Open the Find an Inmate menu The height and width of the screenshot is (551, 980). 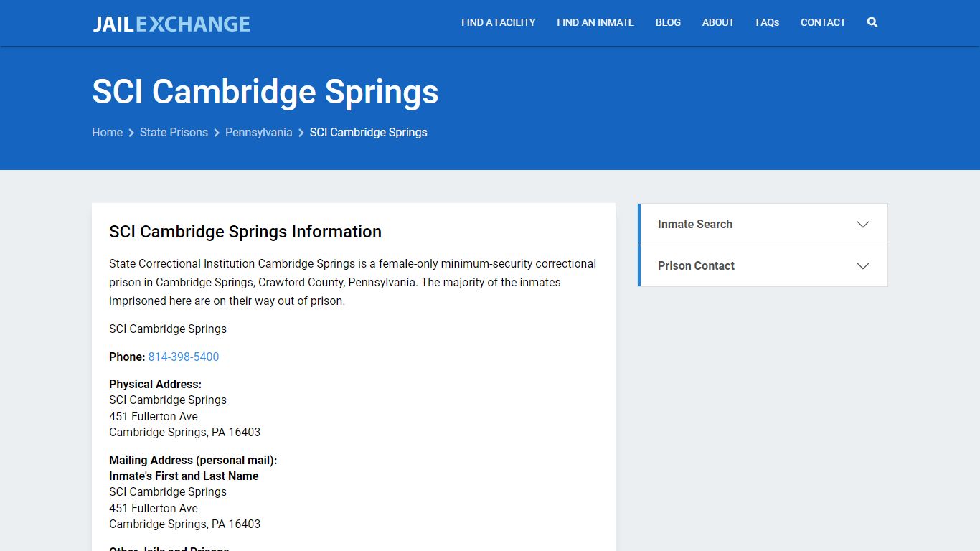click(x=595, y=22)
